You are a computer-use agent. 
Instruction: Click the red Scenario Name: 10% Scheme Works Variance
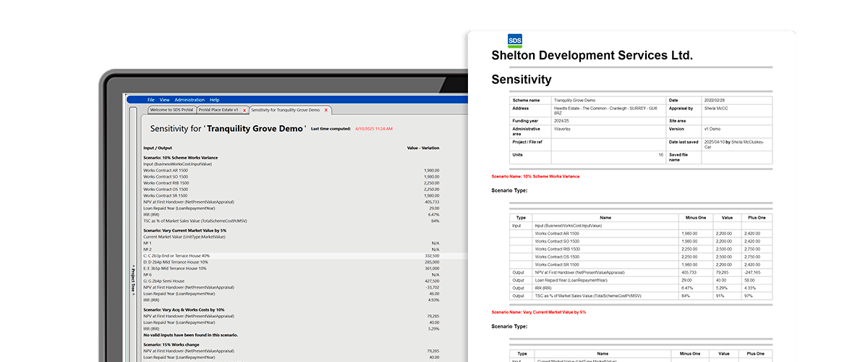click(535, 176)
